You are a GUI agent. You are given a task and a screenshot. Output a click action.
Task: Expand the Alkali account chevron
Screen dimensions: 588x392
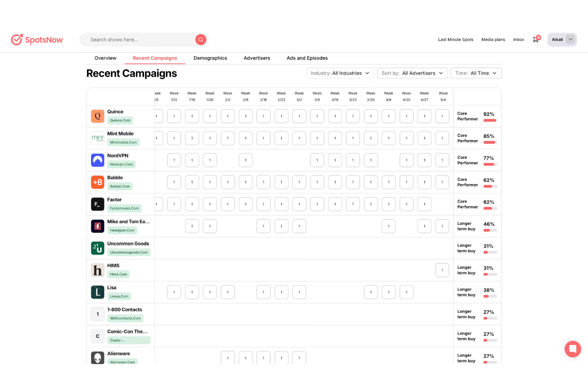point(571,39)
